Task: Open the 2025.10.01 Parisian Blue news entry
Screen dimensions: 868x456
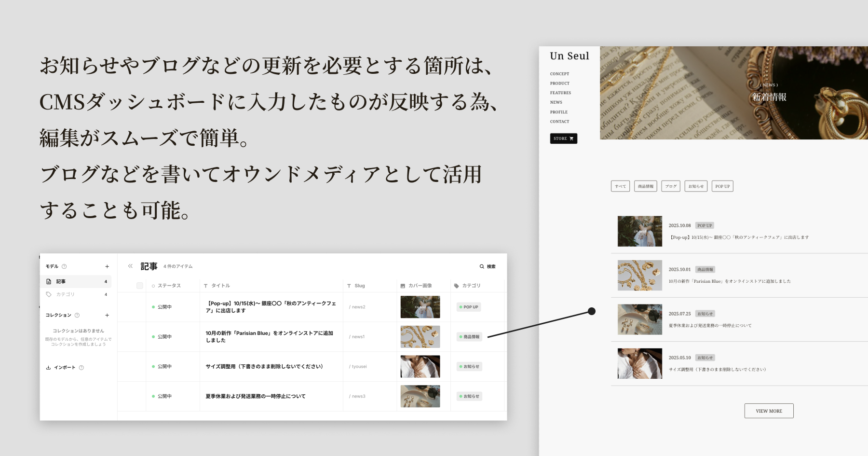Action: (x=739, y=276)
